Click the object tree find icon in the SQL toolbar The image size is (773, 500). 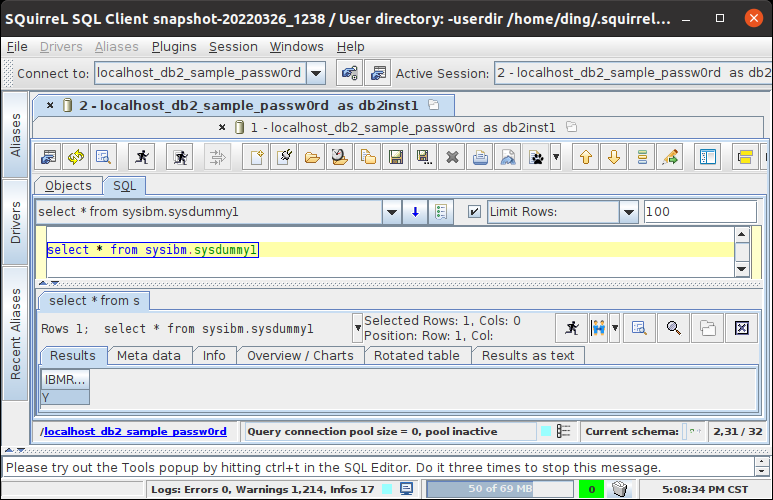104,157
